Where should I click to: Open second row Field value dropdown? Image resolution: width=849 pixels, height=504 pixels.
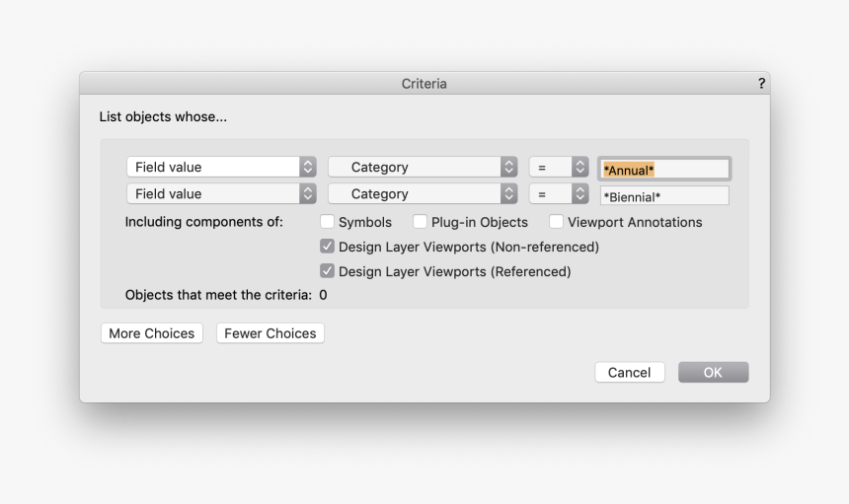[x=221, y=194]
